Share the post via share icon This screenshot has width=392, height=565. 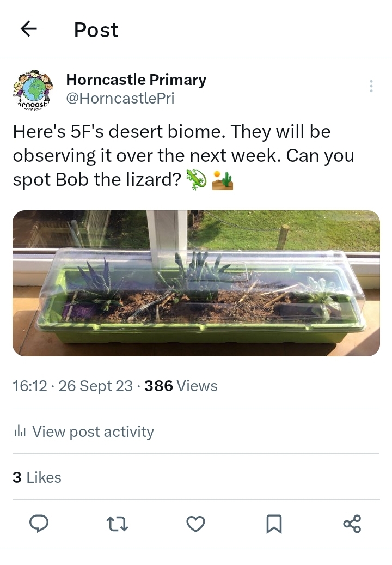click(352, 524)
